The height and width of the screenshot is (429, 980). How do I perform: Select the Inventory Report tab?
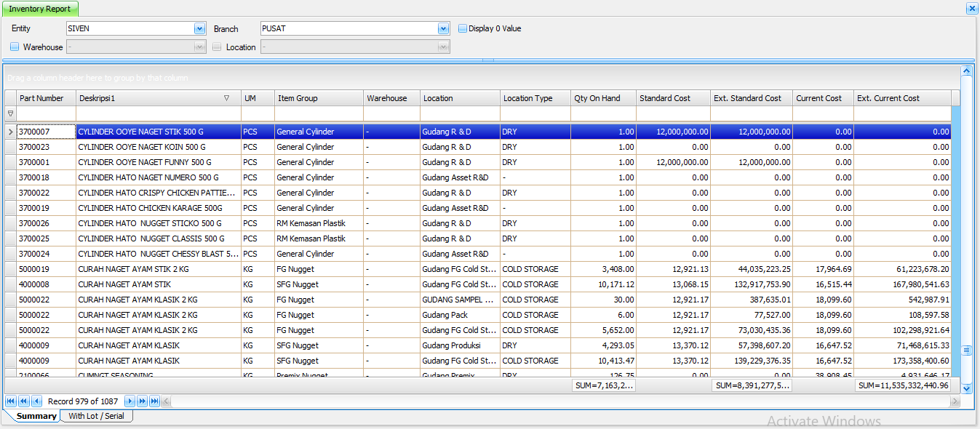coord(40,9)
